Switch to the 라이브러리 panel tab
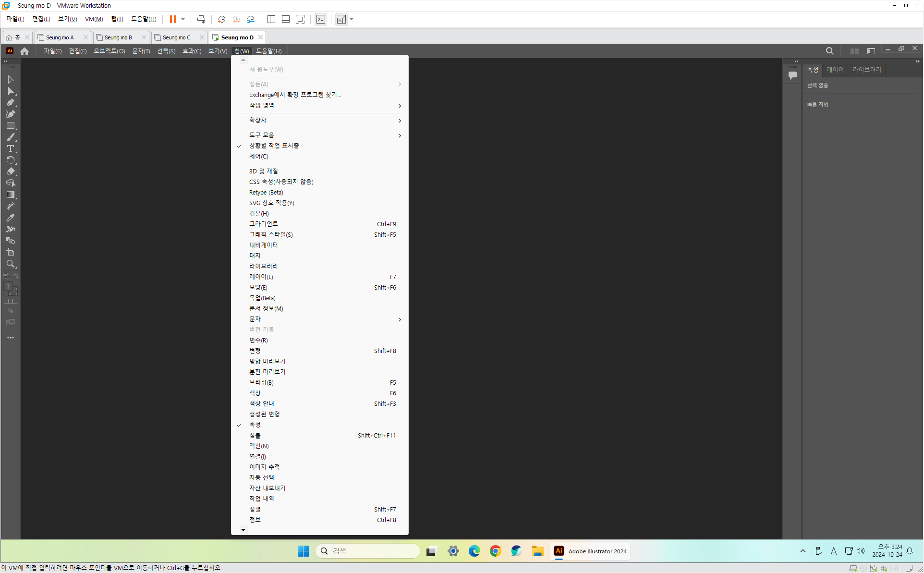 866,70
